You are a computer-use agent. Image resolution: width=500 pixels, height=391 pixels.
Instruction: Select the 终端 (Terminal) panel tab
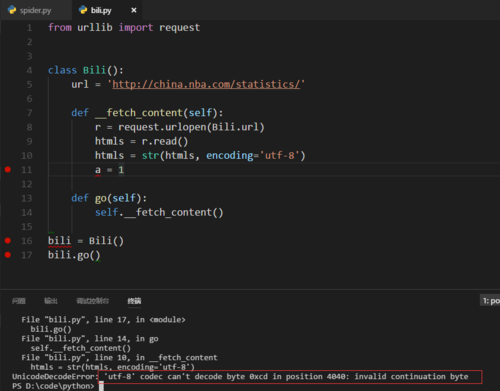[134, 301]
